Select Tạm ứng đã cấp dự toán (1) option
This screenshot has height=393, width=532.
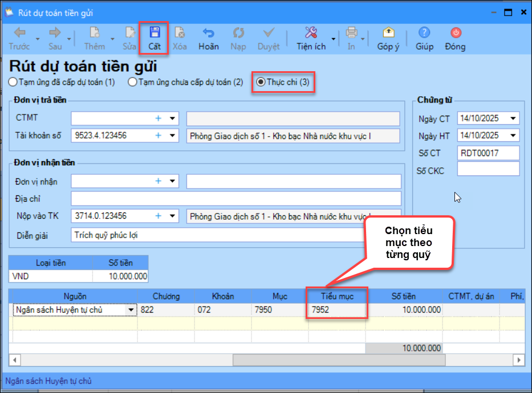click(x=13, y=82)
